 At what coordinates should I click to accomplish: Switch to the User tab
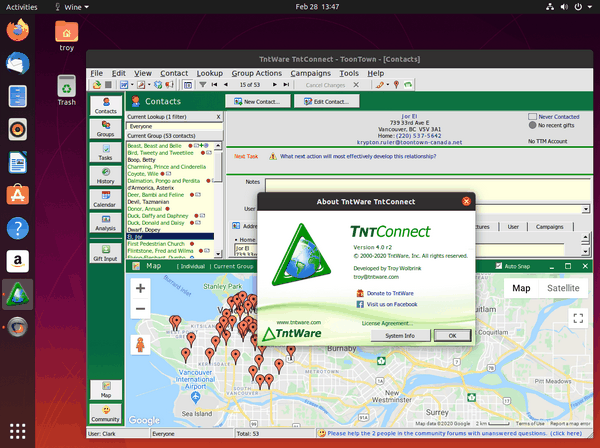click(513, 226)
